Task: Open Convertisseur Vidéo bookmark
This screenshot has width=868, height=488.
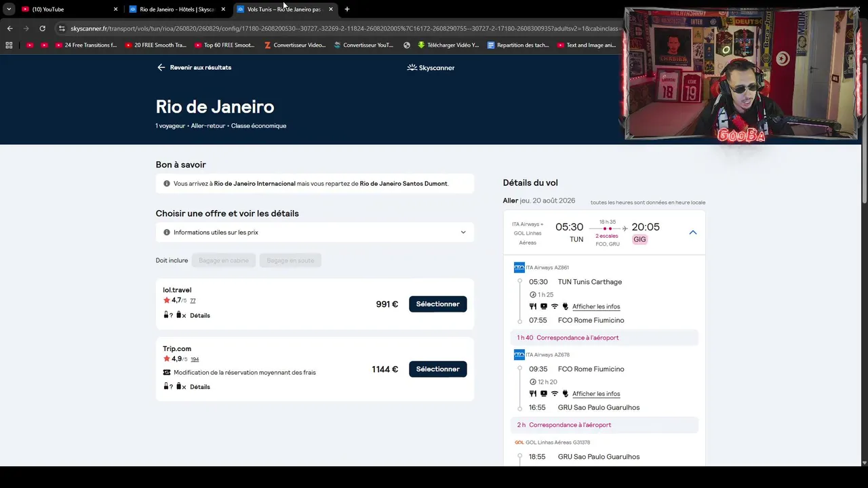Action: tap(295, 45)
